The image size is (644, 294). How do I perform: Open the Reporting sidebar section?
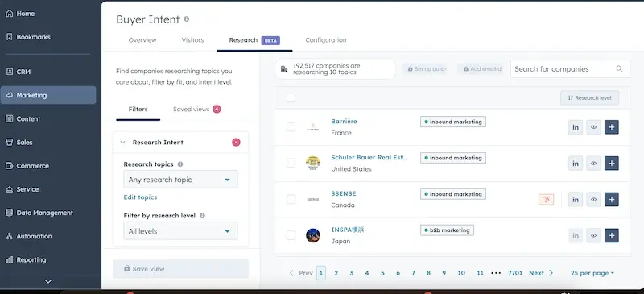tap(26, 259)
